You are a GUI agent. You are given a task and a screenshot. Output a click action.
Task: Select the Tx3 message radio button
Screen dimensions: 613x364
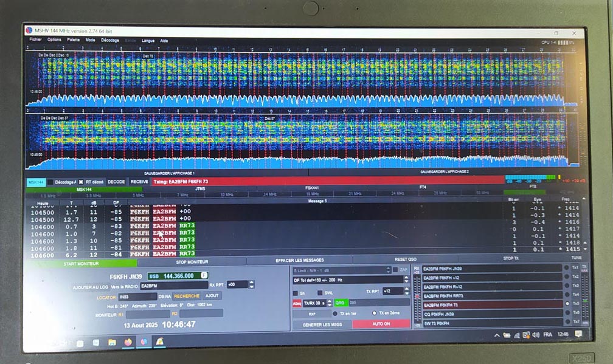click(567, 286)
